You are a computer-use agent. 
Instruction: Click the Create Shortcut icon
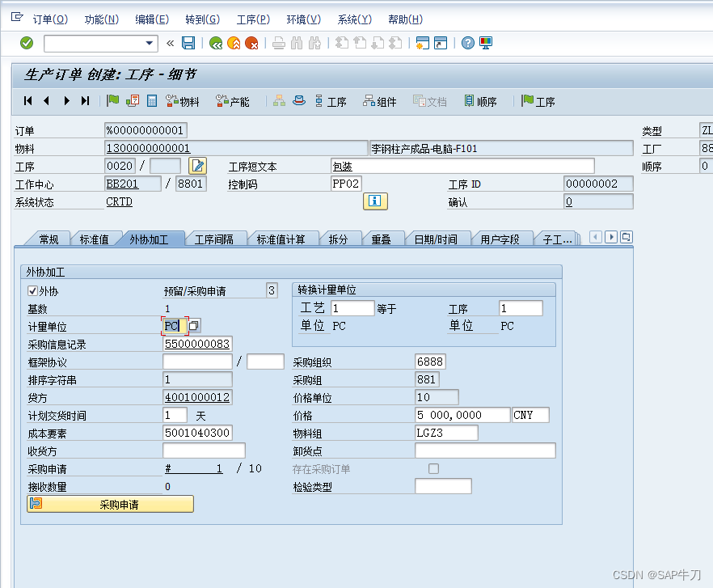441,43
